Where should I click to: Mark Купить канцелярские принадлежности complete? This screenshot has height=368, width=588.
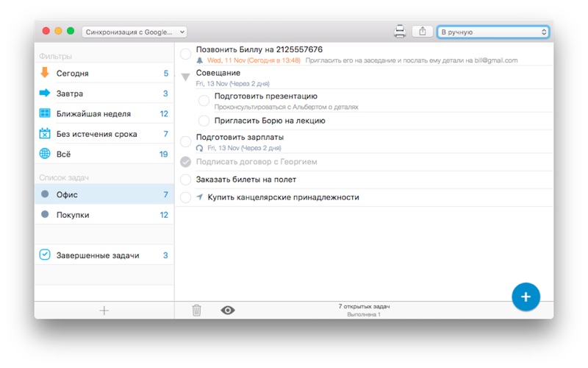click(186, 197)
